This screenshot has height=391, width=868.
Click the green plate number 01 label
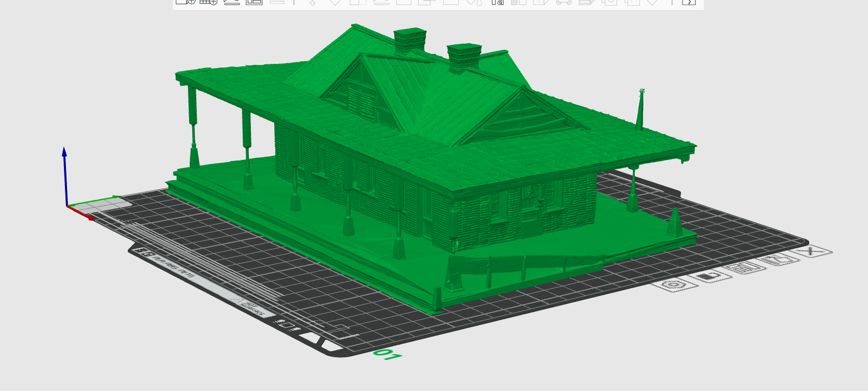[388, 355]
